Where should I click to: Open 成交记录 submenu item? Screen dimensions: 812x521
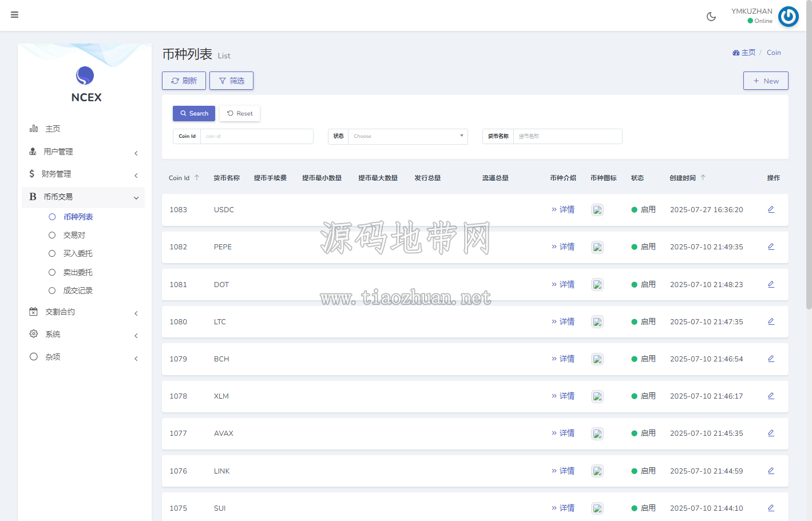77,291
